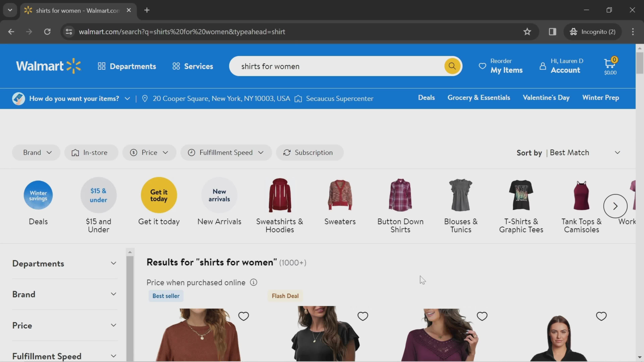Expand Departments section in sidebar
Screen dimensions: 644x362
click(x=65, y=263)
